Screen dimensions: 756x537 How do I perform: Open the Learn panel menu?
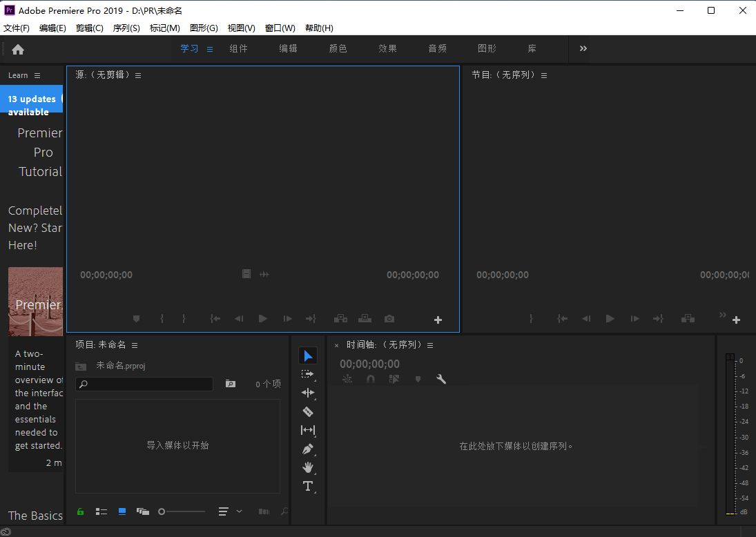tap(37, 76)
